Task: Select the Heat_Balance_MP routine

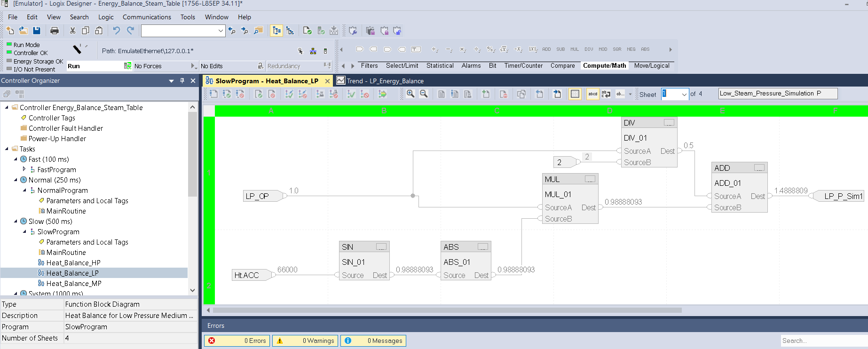Action: click(x=74, y=283)
